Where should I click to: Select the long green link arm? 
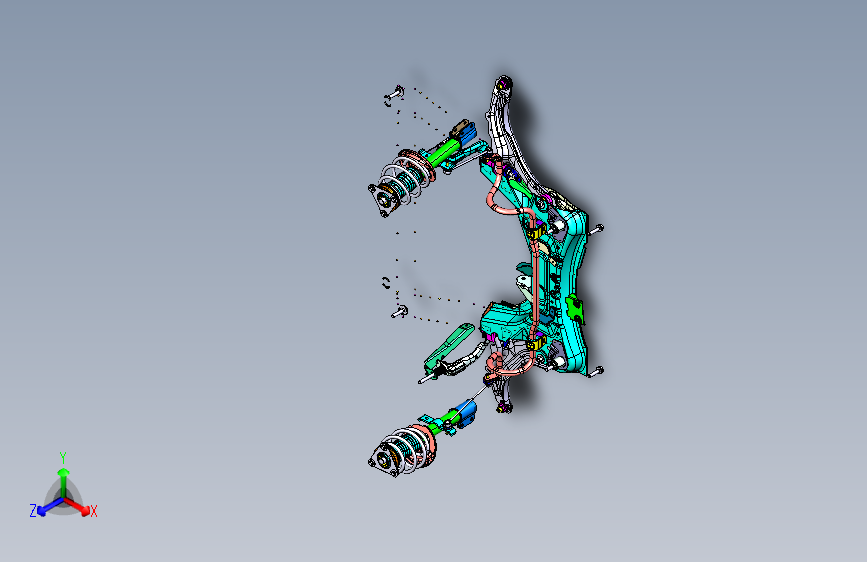(449, 347)
